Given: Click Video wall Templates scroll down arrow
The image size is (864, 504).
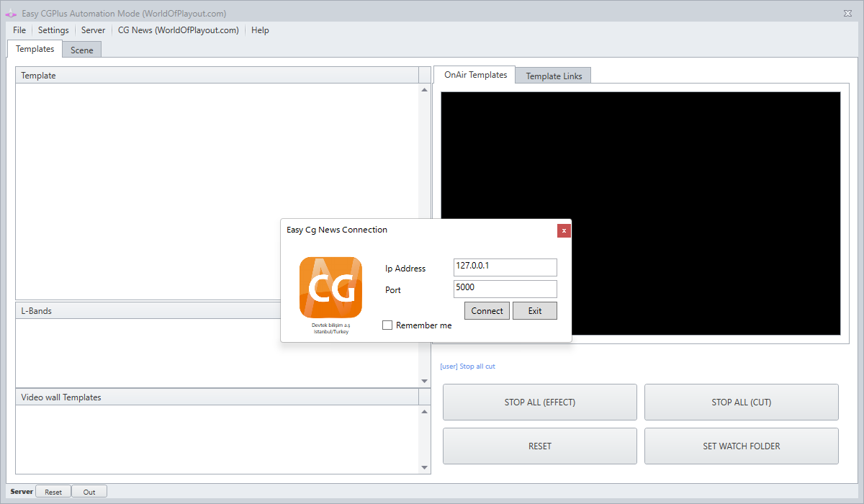Looking at the screenshot, I should 425,468.
